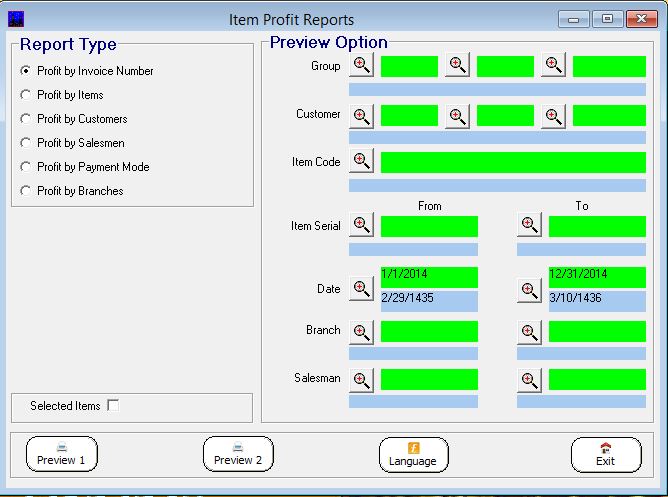668x497 pixels.
Task: Select Profit by Items radio option
Action: tap(26, 95)
